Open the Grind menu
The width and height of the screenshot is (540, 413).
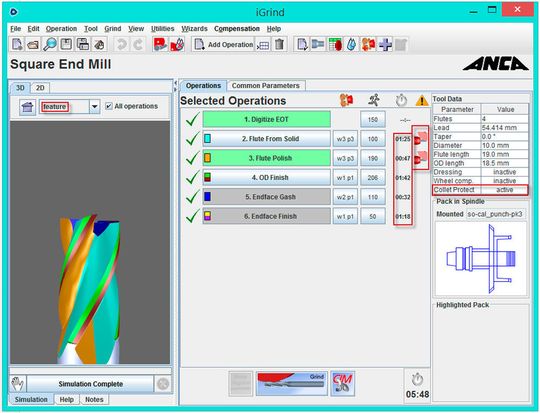(113, 29)
